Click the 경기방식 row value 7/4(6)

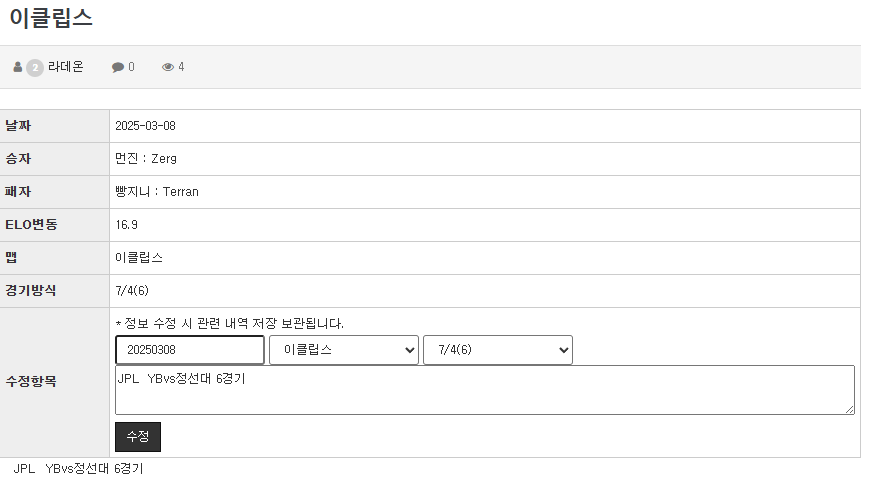pyautogui.click(x=132, y=290)
